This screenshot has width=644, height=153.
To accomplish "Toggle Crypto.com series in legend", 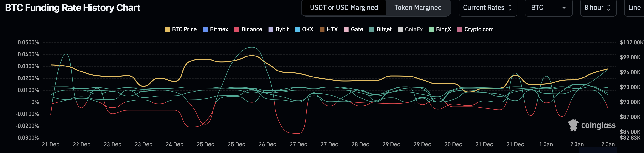I will tap(475, 29).
